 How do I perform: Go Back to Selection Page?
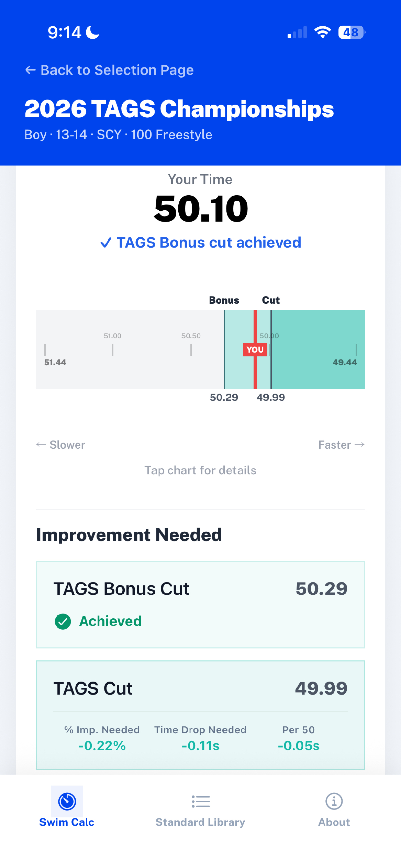[x=109, y=70]
